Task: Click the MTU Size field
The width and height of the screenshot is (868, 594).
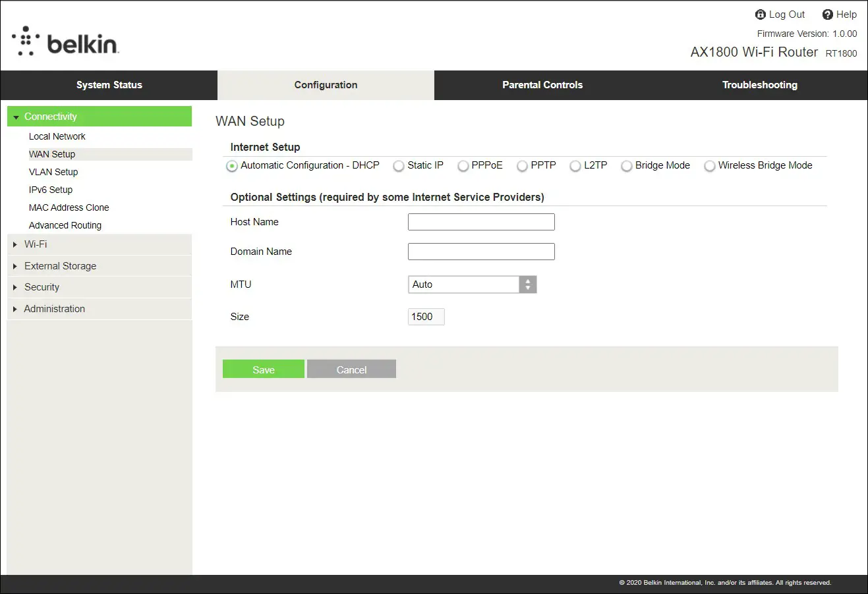Action: [x=426, y=317]
